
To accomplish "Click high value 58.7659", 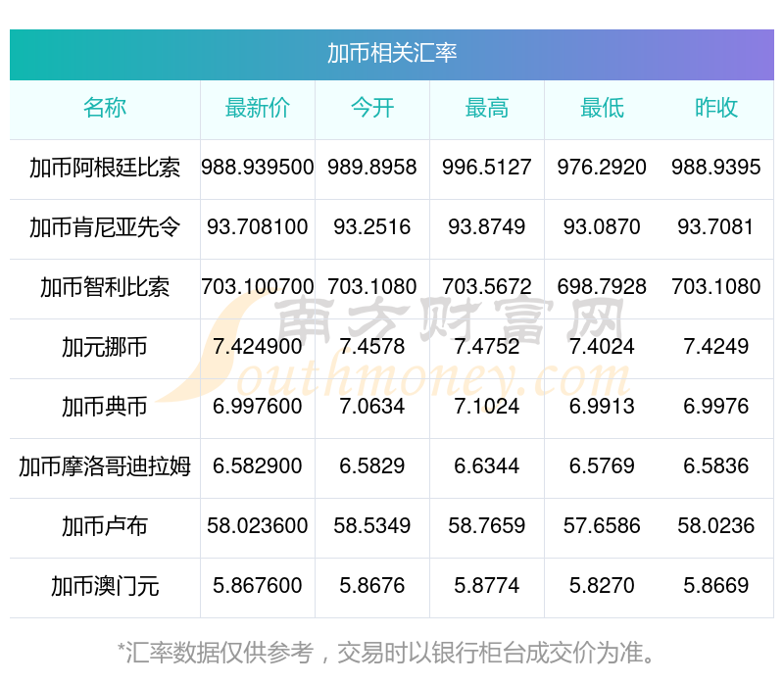I will coord(487,526).
